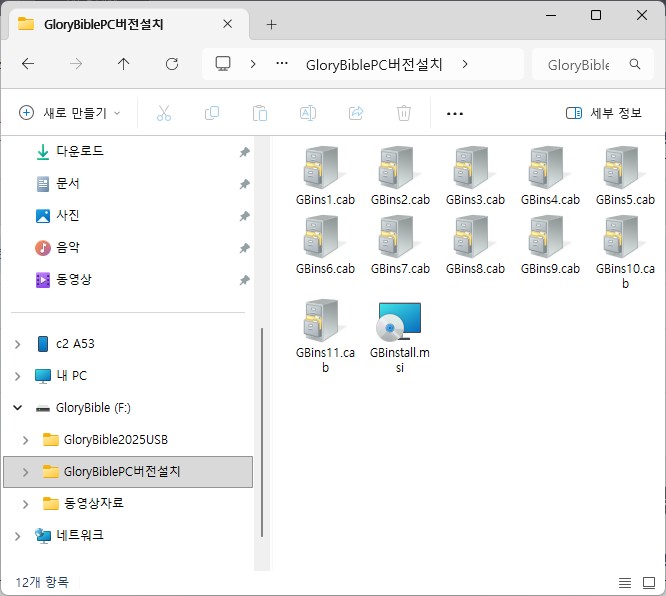The width and height of the screenshot is (666, 596).
Task: Toggle the details pane button (세부 정보)
Action: tap(604, 113)
